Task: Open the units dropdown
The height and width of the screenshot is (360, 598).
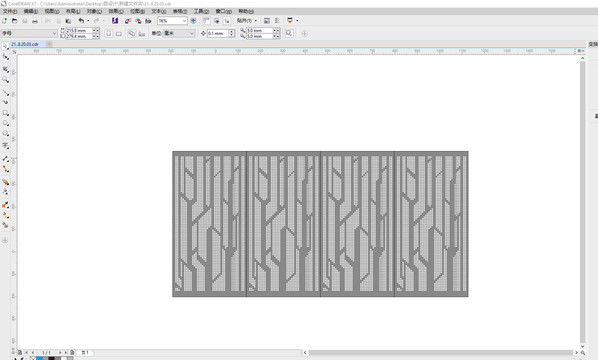Action: click(x=192, y=34)
